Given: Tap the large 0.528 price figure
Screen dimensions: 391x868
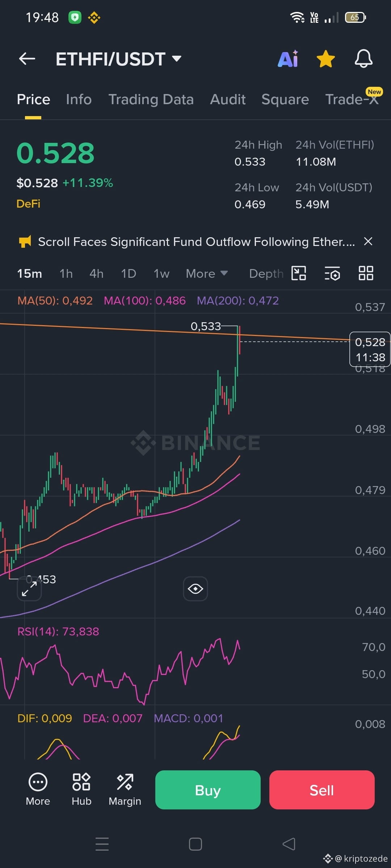Looking at the screenshot, I should click(x=55, y=153).
